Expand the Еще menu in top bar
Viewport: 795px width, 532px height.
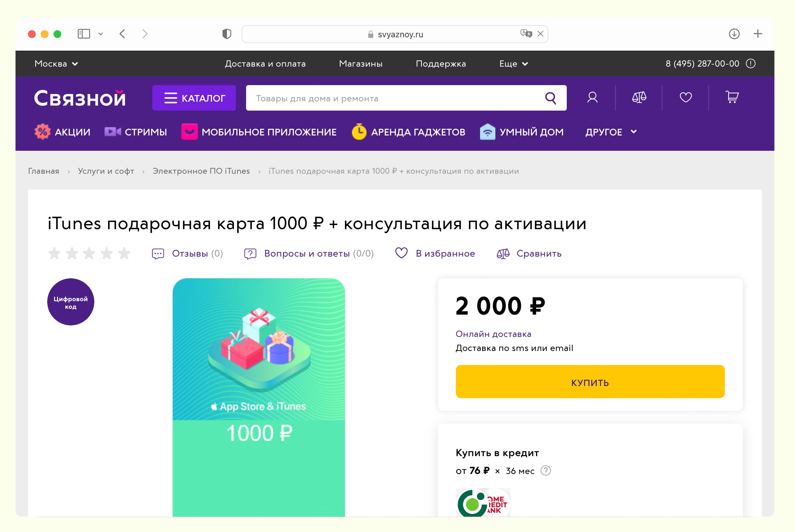[514, 64]
